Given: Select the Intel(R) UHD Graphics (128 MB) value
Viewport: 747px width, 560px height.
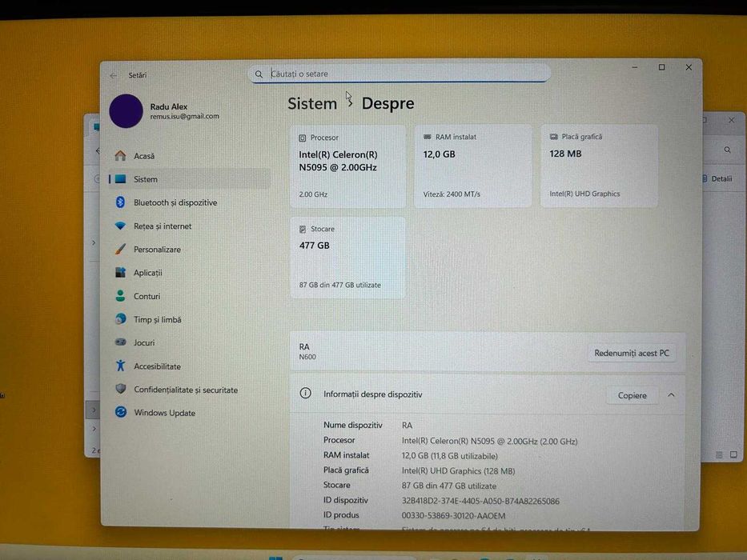Looking at the screenshot, I should [x=458, y=471].
